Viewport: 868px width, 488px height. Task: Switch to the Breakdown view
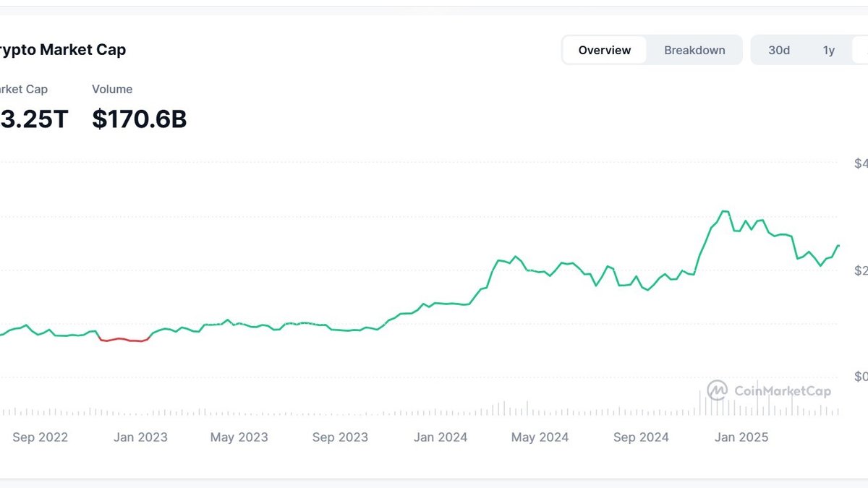[x=694, y=50]
